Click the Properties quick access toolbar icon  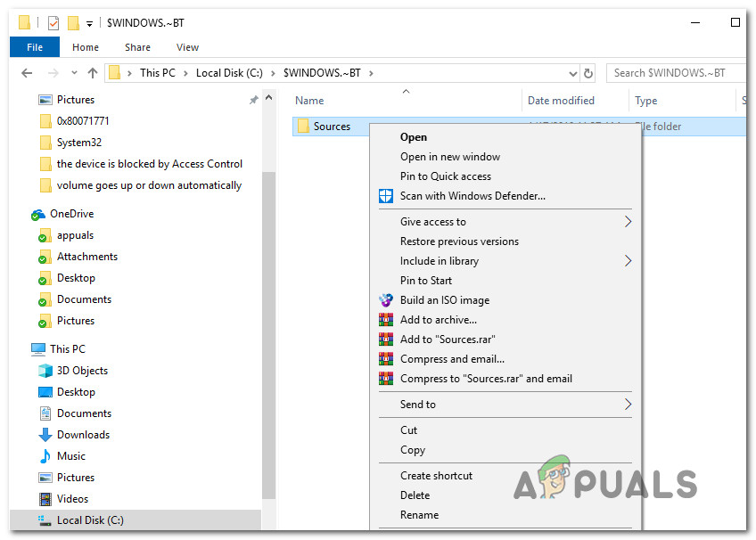[53, 22]
